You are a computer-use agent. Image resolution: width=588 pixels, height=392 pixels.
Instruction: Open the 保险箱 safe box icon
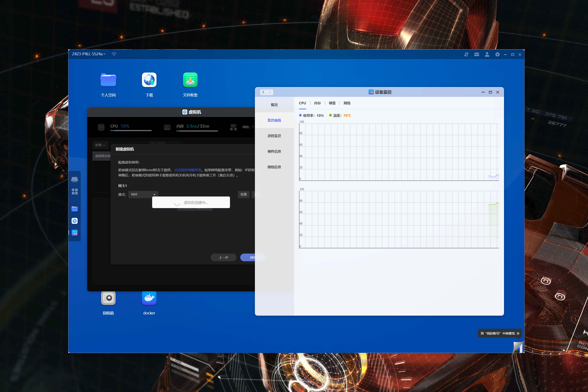pyautogui.click(x=108, y=298)
